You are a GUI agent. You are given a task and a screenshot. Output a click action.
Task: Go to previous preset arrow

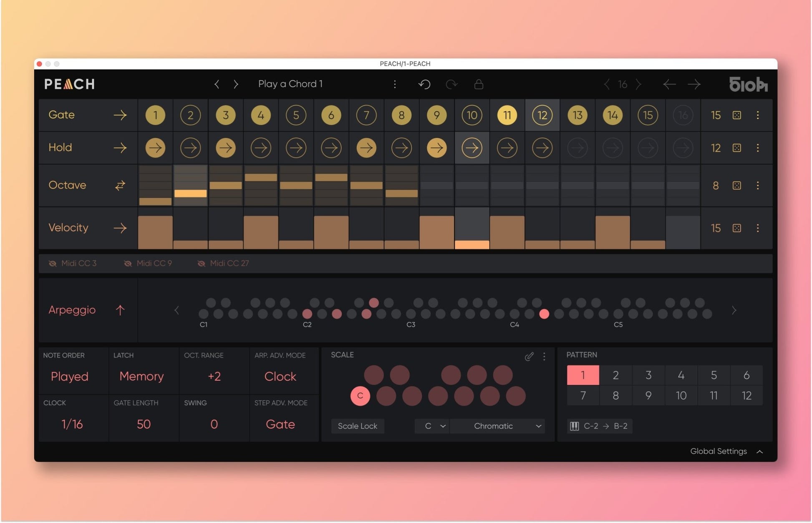tap(217, 84)
